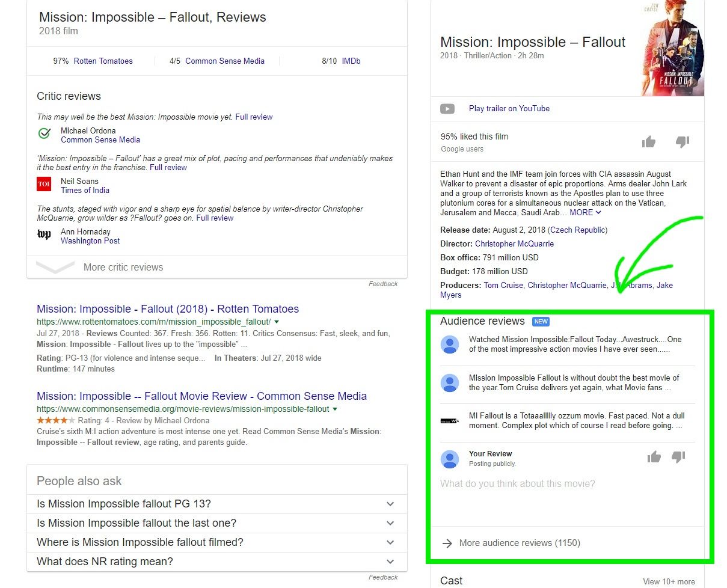Screen dimensions: 727x588
Task: Open Common Sense Media source under Michael Ordona
Action: (x=100, y=139)
